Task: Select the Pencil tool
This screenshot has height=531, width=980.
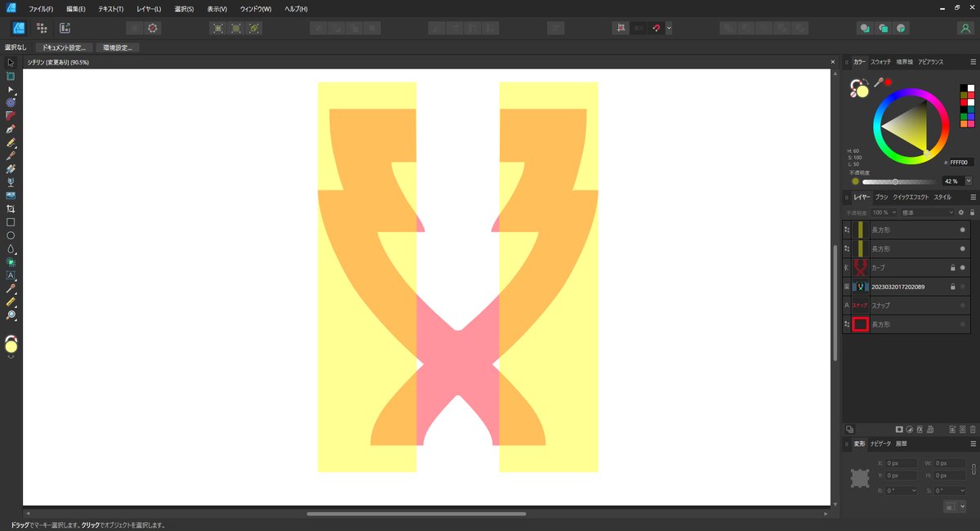Action: 11,142
